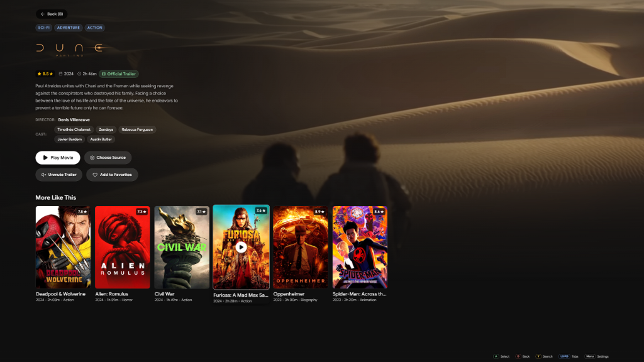Viewport: 644px width, 362px height.
Task: Click the 'Oppenheimer' title text
Action: coord(289,294)
